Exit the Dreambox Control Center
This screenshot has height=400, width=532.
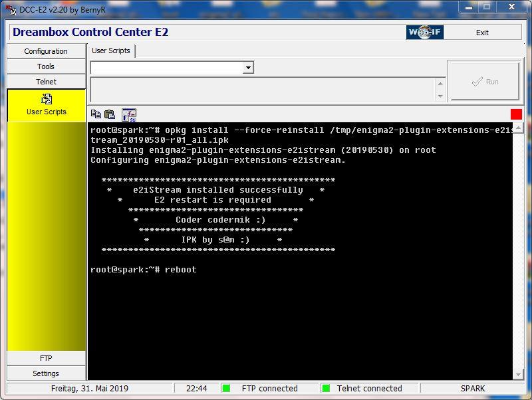(x=482, y=33)
